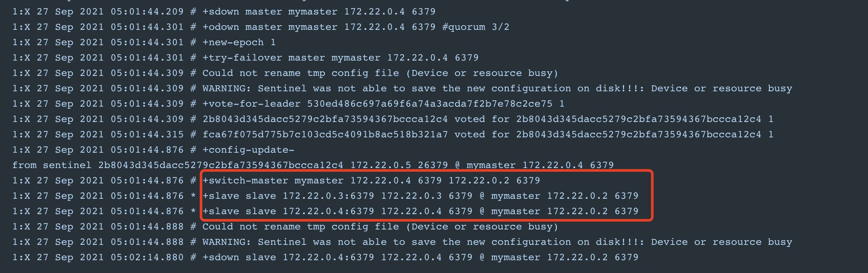Click the hash starting with fca67f07

point(325,134)
